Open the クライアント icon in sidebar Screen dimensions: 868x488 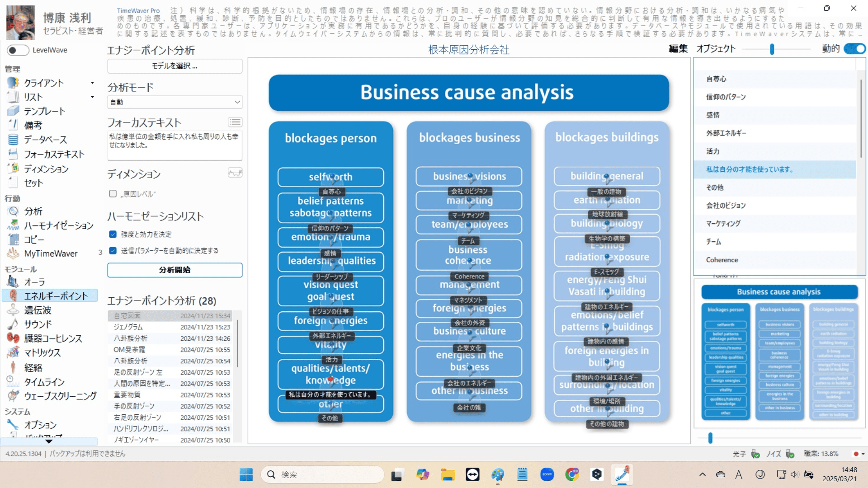click(13, 83)
